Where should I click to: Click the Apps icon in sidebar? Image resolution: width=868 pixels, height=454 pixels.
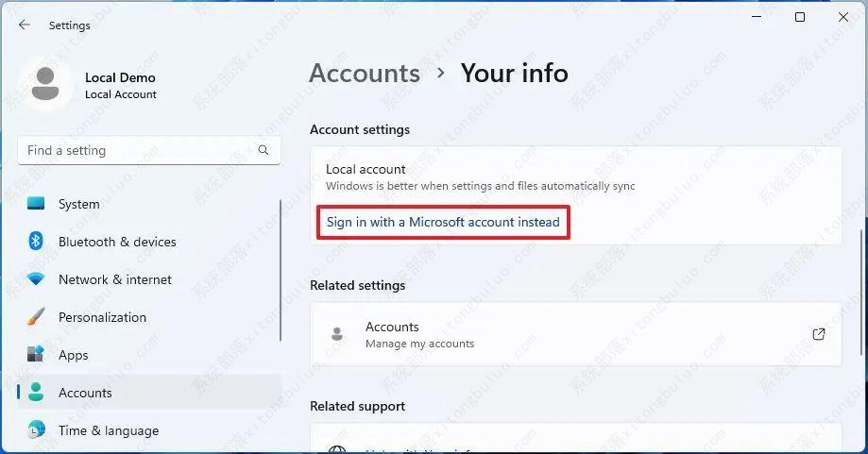pyautogui.click(x=37, y=355)
